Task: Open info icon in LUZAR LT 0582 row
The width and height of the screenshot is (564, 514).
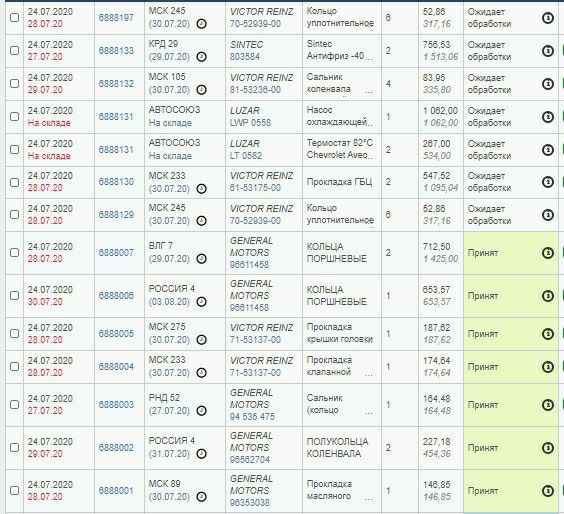Action: 547,150
